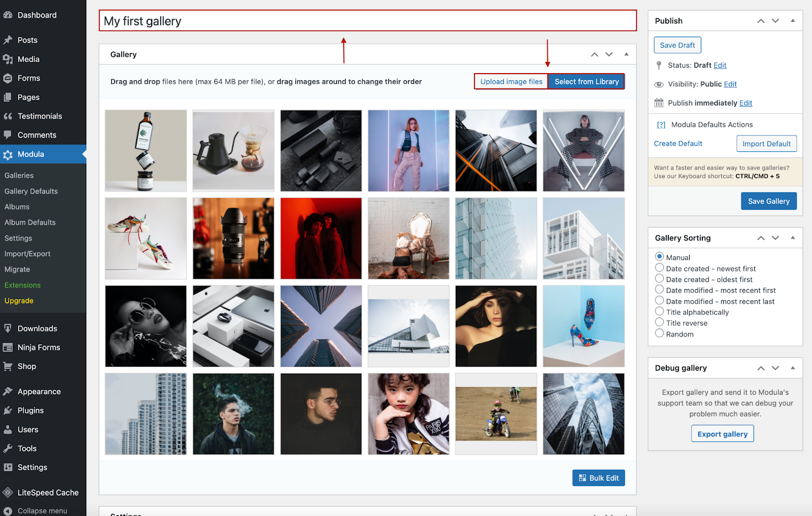Edit the Status draft link

(720, 66)
